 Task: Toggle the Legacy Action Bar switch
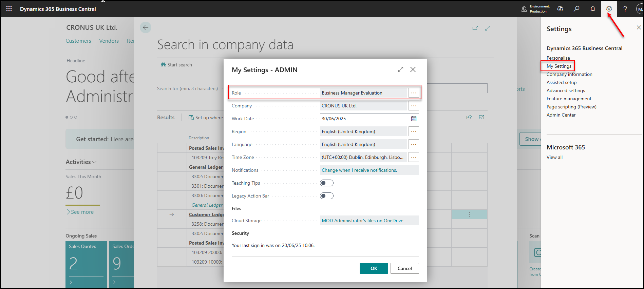pos(327,196)
